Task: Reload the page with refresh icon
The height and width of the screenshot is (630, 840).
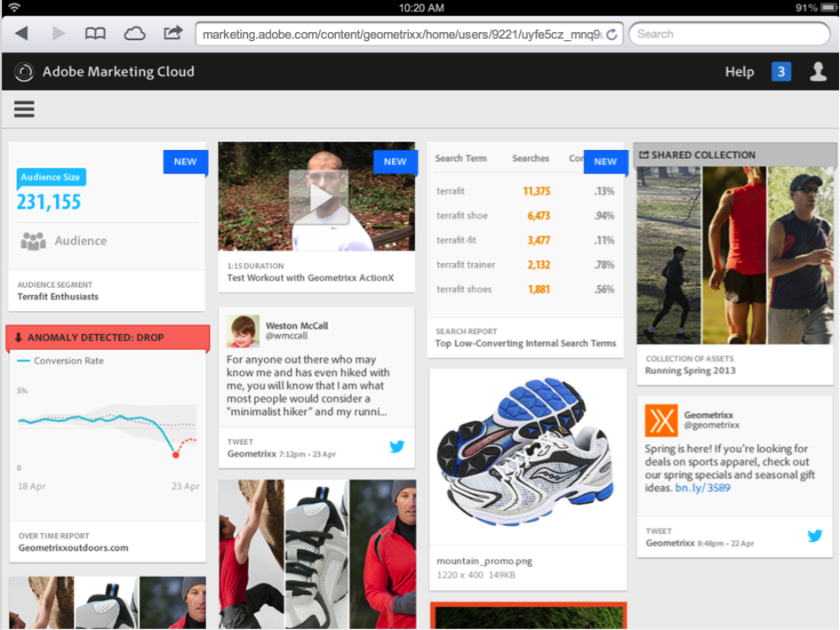Action: coord(612,35)
